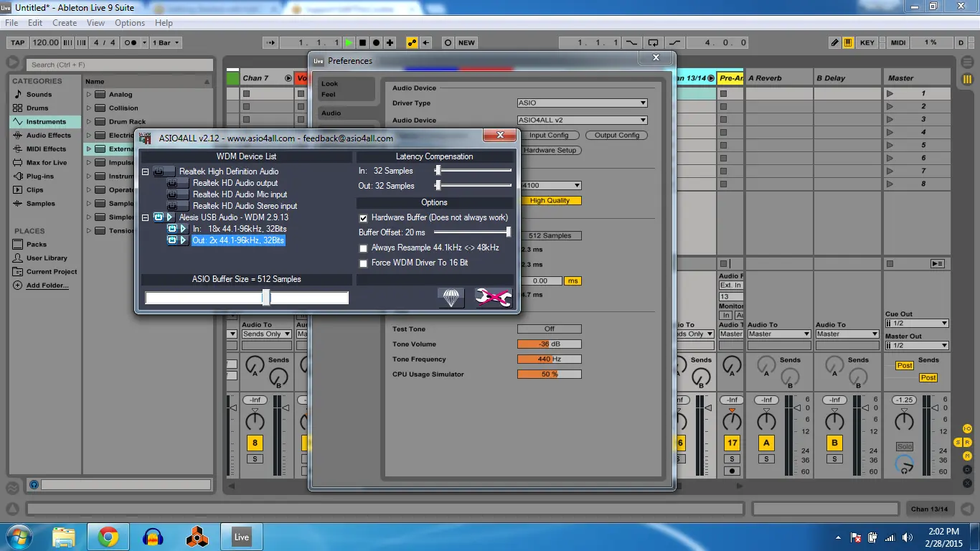
Task: Enable Always Resample 44.1kHz <-> 48kHz checkbox
Action: (363, 248)
